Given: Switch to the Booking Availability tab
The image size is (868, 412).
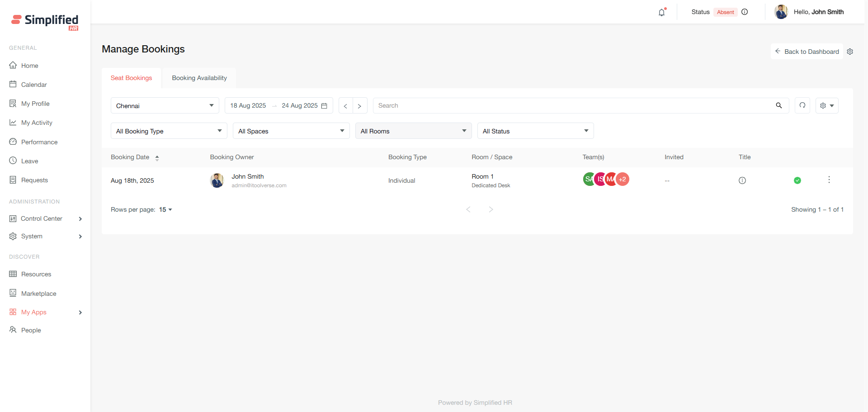Looking at the screenshot, I should [x=199, y=78].
